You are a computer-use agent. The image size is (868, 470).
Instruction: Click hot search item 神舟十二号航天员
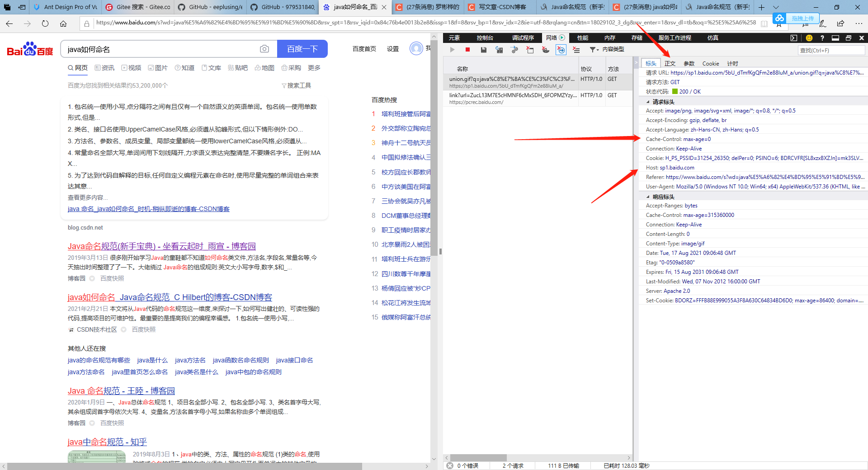(x=406, y=143)
